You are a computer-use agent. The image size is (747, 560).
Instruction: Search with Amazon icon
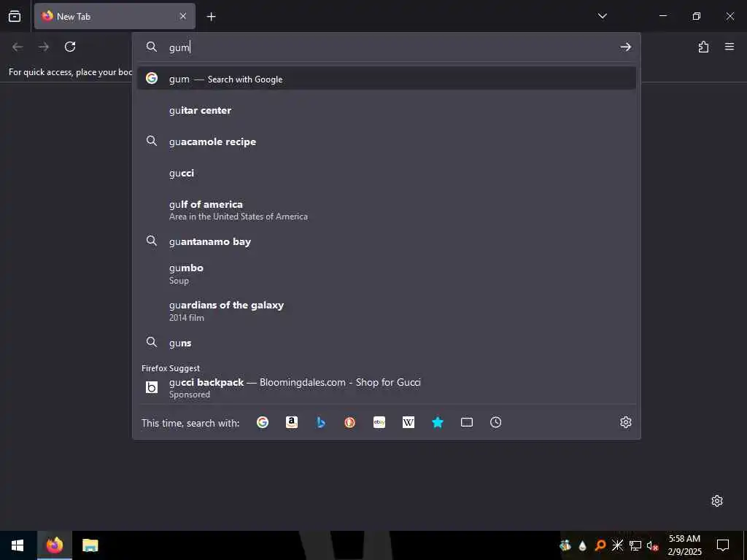pos(292,422)
